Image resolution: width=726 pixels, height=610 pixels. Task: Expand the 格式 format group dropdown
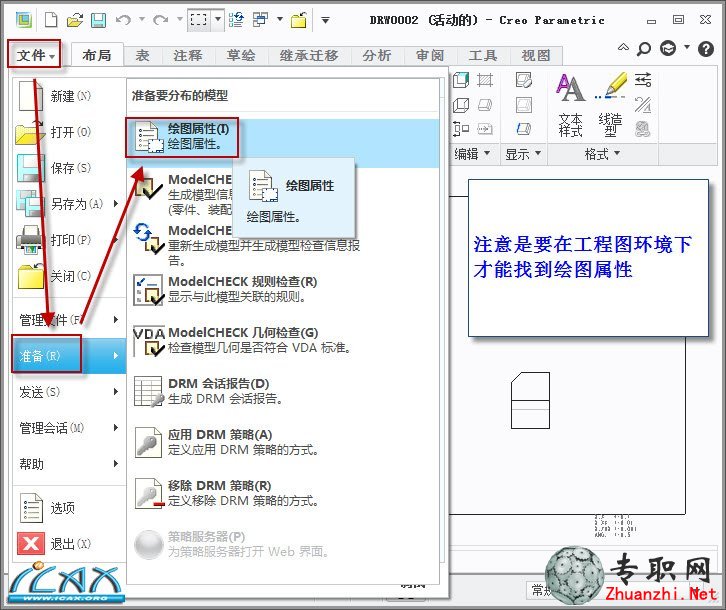coord(602,154)
